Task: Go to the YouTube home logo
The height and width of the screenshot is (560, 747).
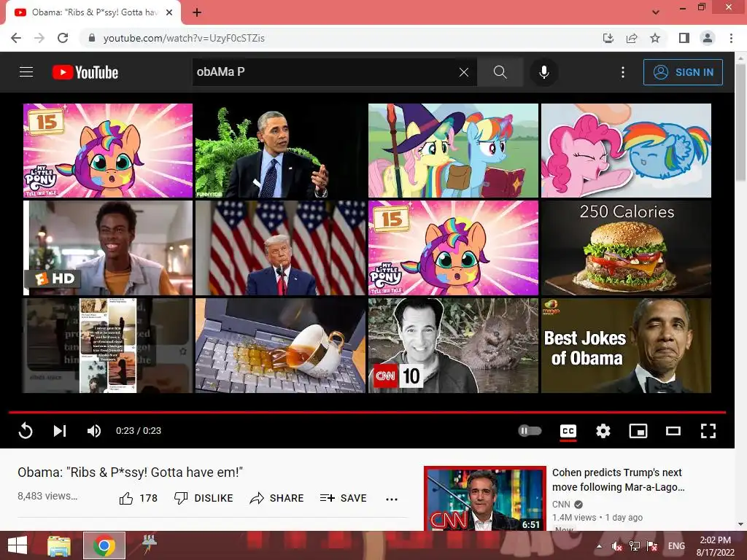Action: [85, 72]
